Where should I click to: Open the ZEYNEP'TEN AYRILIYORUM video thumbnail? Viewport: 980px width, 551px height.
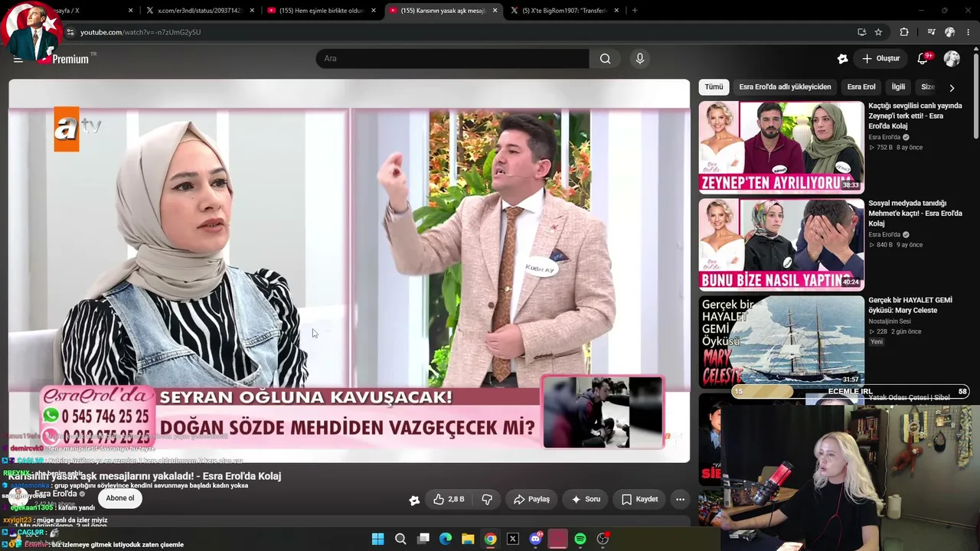[x=781, y=147]
